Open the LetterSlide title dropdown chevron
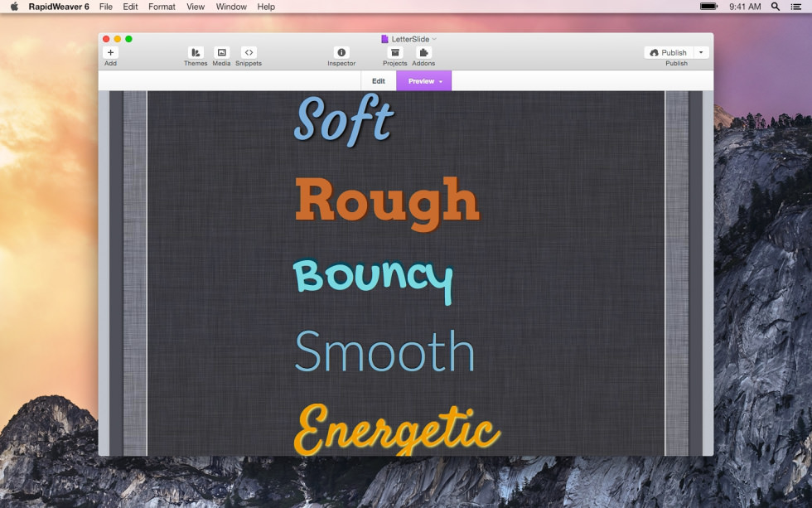 pos(434,39)
